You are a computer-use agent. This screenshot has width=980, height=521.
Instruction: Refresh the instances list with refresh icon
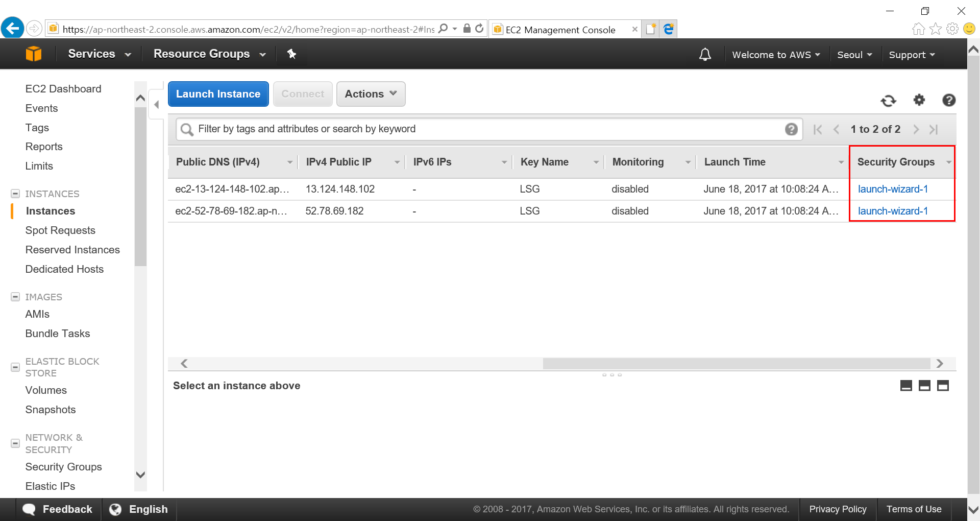tap(888, 101)
